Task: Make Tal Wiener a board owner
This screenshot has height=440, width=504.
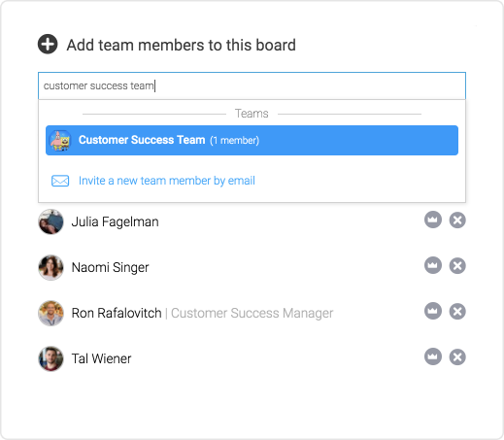Action: (433, 357)
